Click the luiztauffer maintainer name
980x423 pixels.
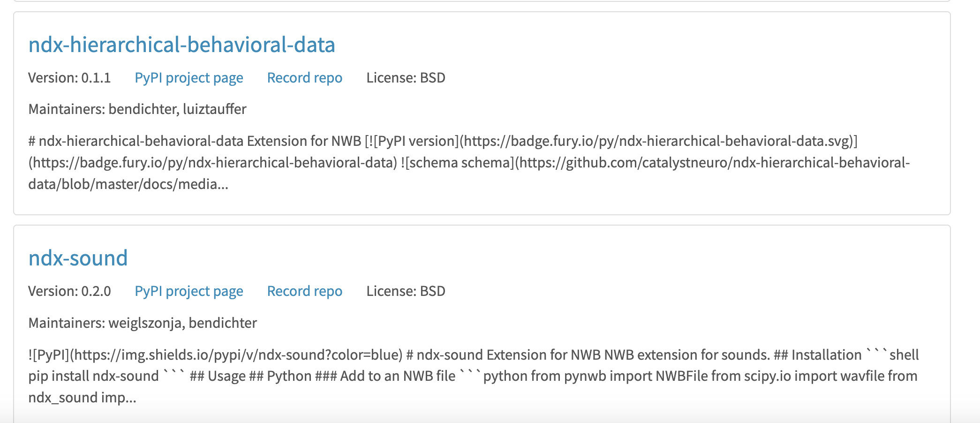[214, 109]
